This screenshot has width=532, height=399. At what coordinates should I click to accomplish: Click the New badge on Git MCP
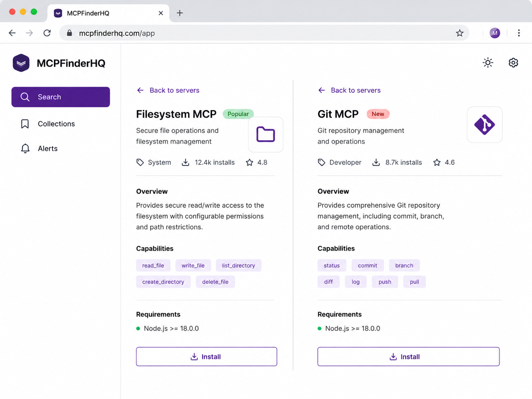click(378, 114)
